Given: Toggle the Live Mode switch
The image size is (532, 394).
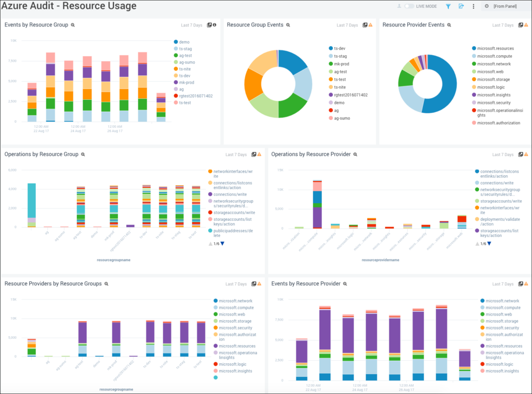Looking at the screenshot, I should pyautogui.click(x=409, y=6).
